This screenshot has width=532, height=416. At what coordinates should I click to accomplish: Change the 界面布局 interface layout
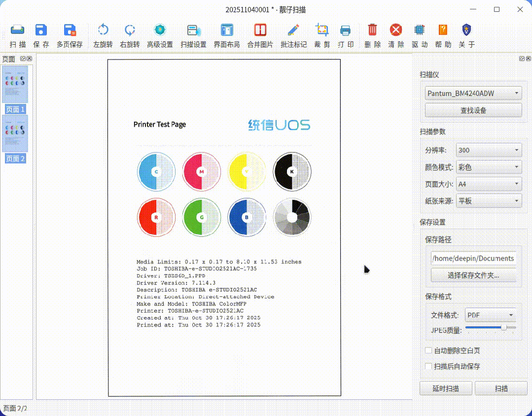coord(227,35)
